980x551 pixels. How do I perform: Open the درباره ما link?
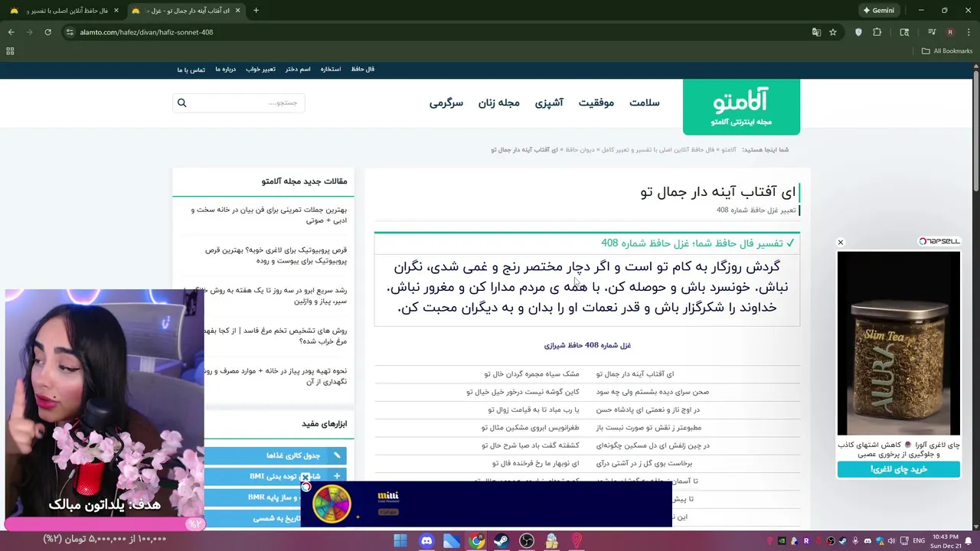pos(225,69)
